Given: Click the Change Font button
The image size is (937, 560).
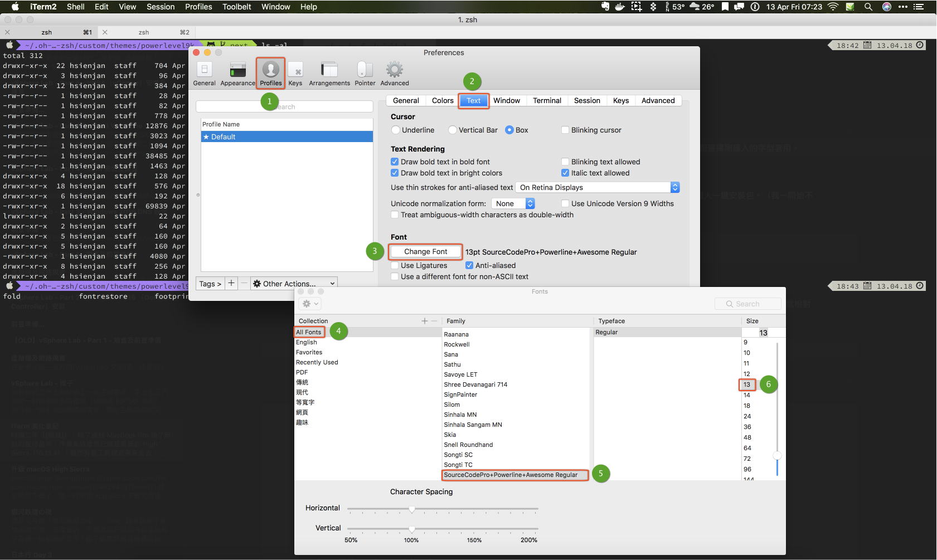Looking at the screenshot, I should tap(426, 252).
